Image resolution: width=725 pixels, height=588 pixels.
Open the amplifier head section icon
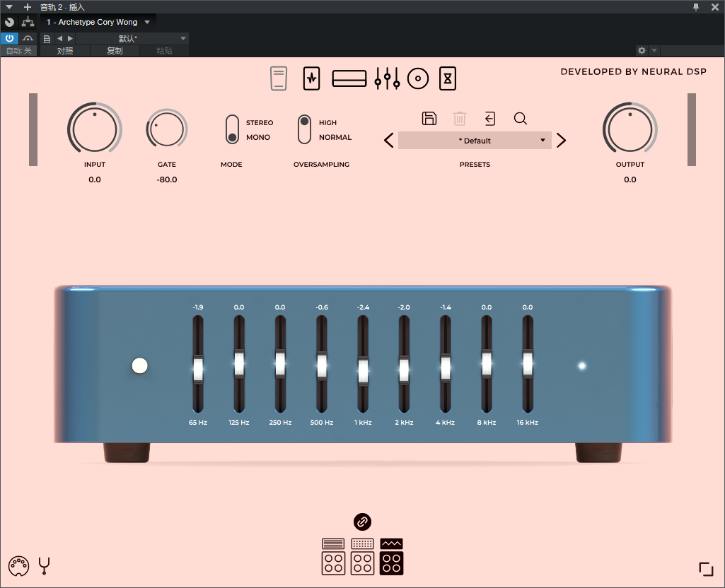pyautogui.click(x=349, y=78)
